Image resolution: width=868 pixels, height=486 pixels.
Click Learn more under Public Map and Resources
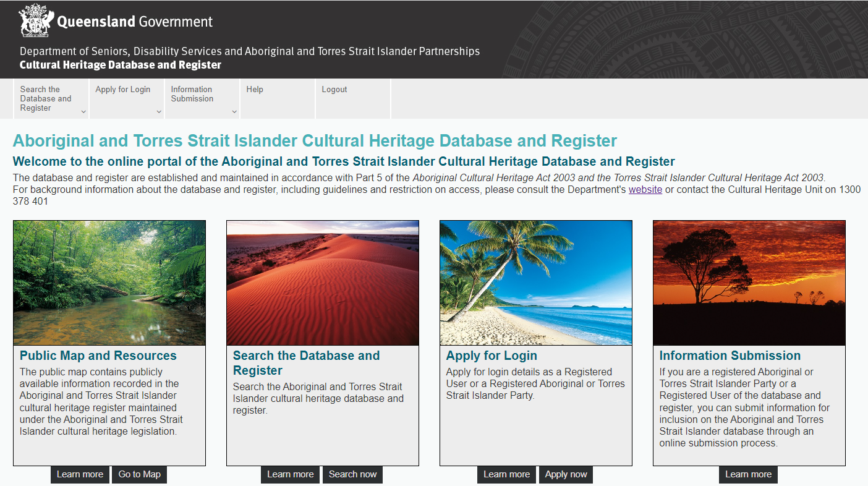80,474
